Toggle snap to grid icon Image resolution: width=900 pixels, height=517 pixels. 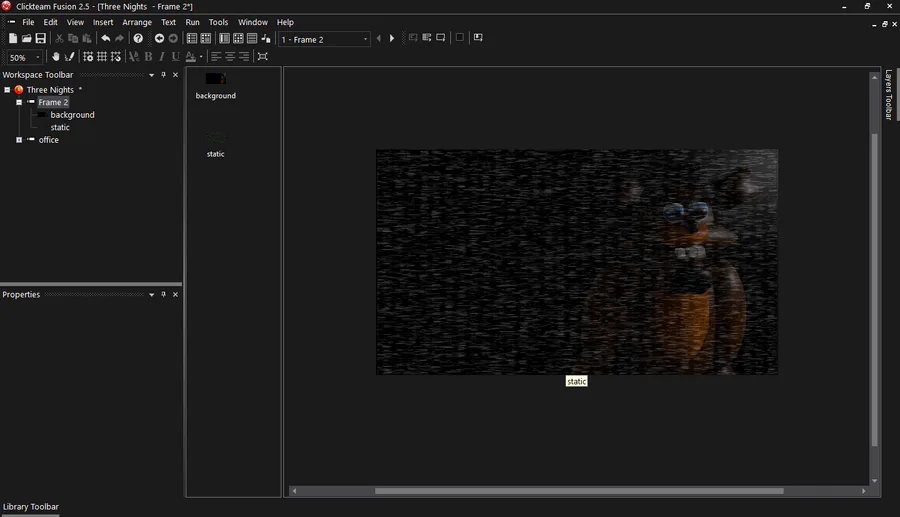(116, 57)
